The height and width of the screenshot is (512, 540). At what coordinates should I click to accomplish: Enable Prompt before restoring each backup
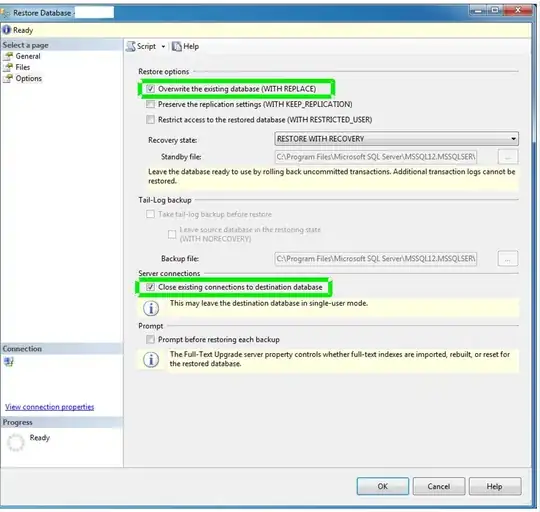(150, 339)
